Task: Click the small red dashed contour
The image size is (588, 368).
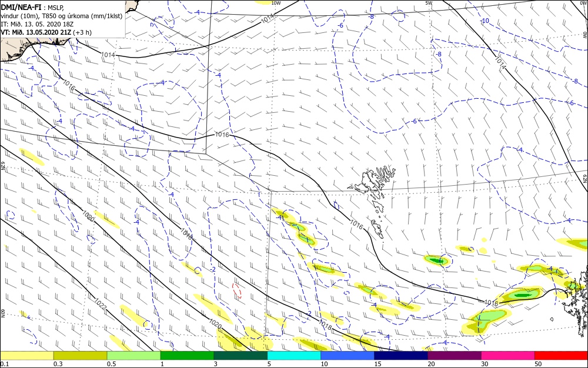Action: (x=236, y=291)
